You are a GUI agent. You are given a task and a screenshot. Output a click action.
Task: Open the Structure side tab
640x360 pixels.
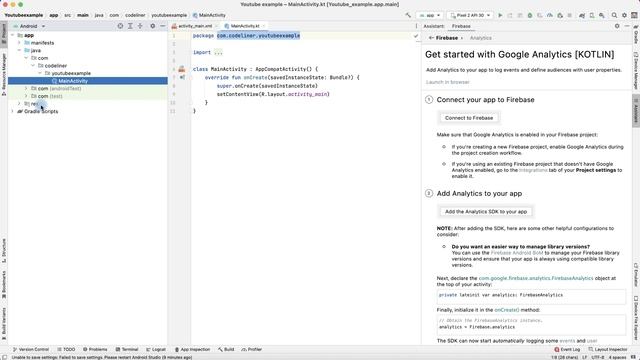tap(4, 250)
